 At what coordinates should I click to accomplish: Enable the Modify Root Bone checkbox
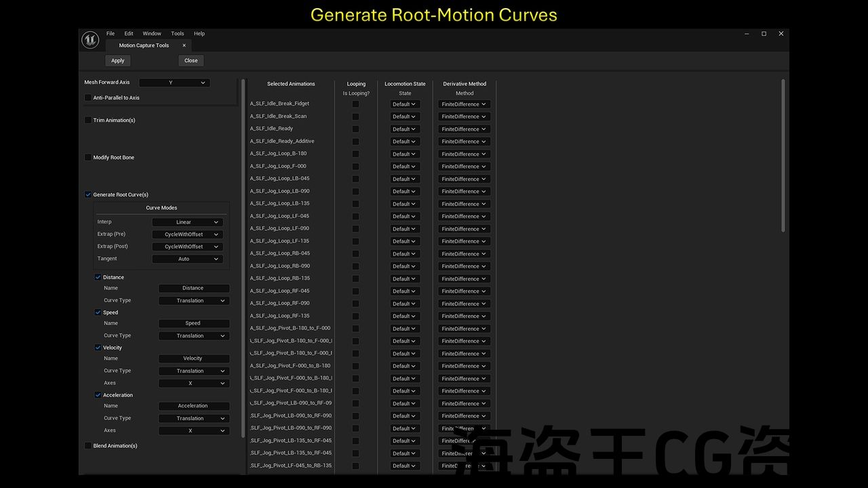point(88,157)
